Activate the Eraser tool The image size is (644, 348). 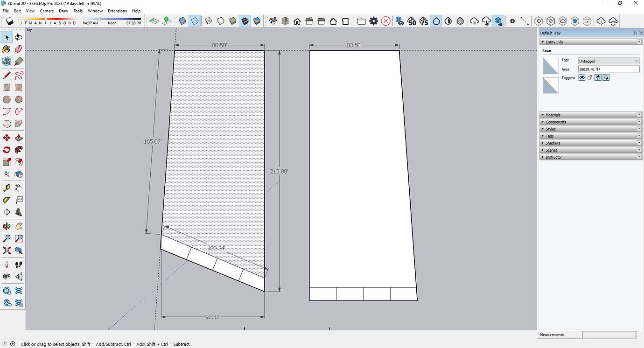19,49
